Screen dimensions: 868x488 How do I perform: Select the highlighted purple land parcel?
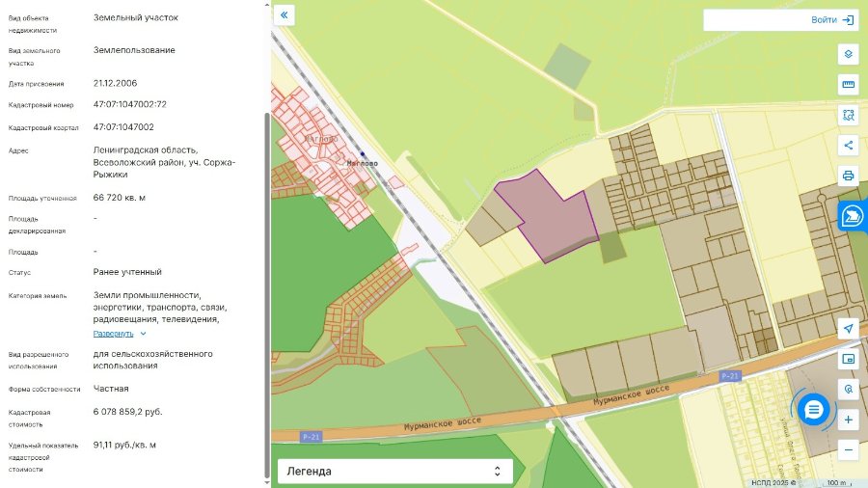(548, 217)
